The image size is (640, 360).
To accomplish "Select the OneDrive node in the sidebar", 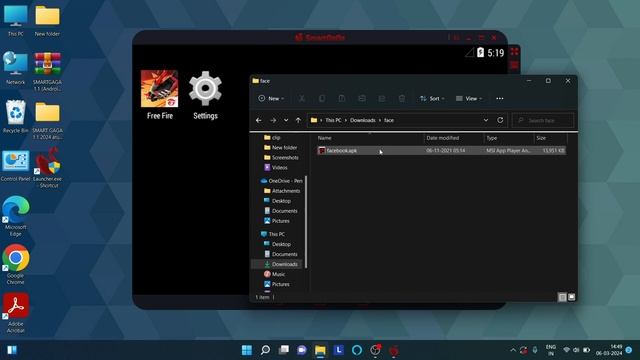I will [x=281, y=181].
